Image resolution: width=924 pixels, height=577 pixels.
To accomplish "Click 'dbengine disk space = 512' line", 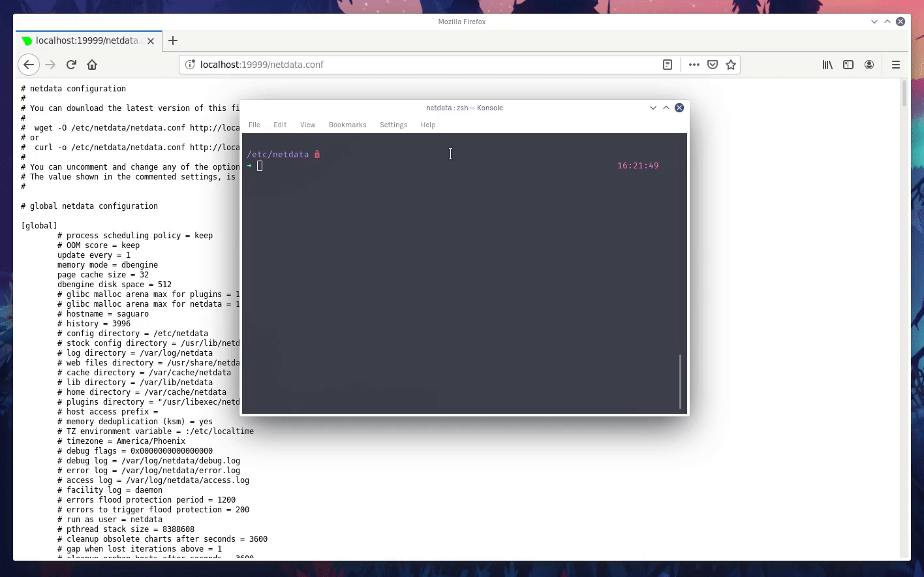I will tap(115, 285).
